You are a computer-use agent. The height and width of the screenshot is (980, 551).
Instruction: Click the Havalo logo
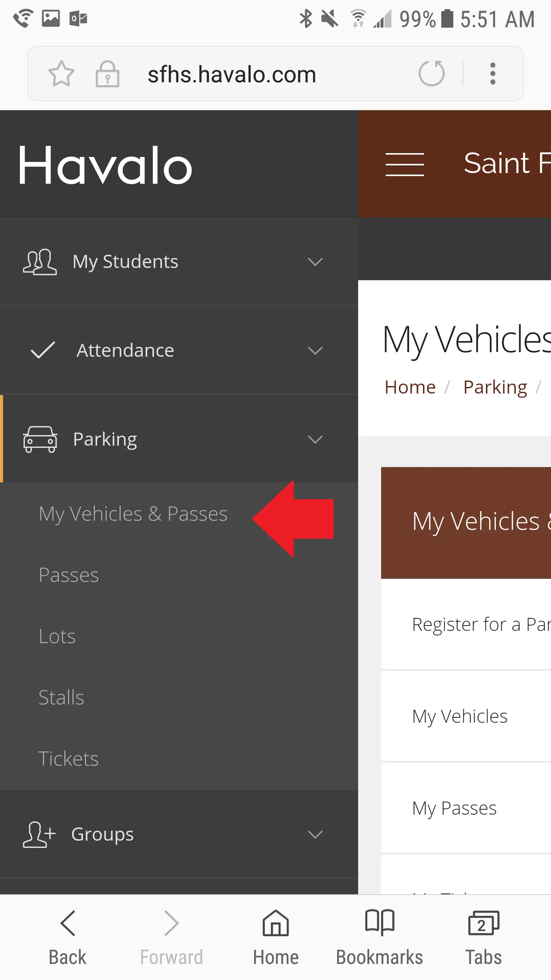(x=105, y=165)
